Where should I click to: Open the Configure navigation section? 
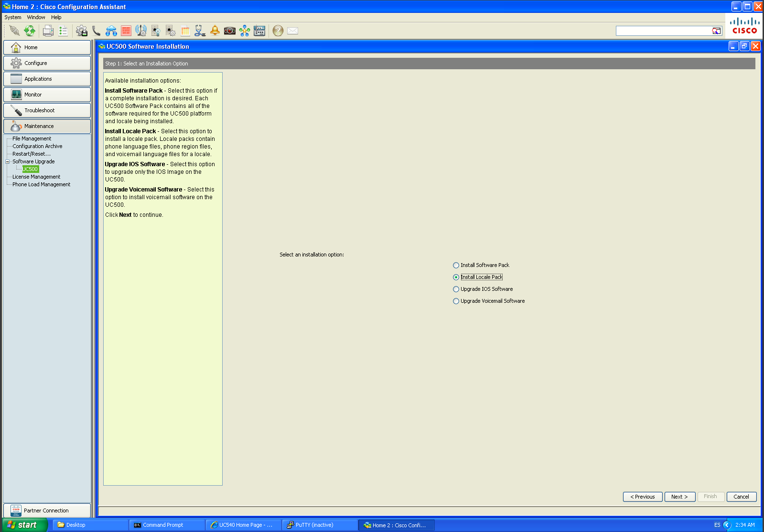tap(47, 63)
